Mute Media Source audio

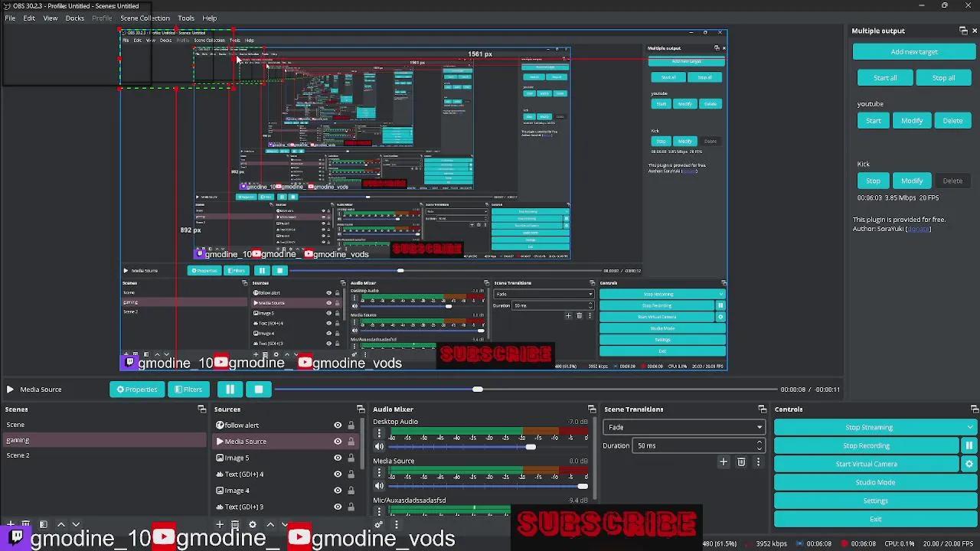pos(379,486)
